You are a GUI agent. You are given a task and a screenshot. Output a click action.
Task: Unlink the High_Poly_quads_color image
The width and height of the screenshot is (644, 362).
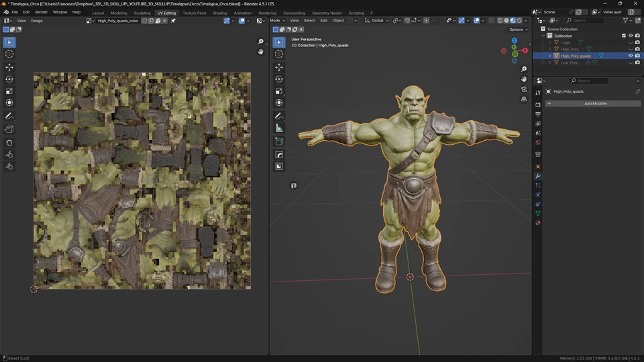(x=165, y=21)
